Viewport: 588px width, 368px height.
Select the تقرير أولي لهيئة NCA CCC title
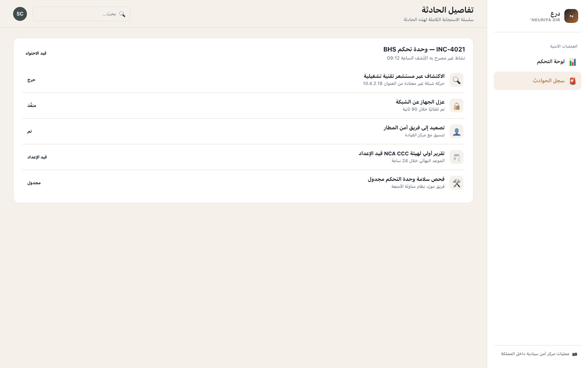401,153
